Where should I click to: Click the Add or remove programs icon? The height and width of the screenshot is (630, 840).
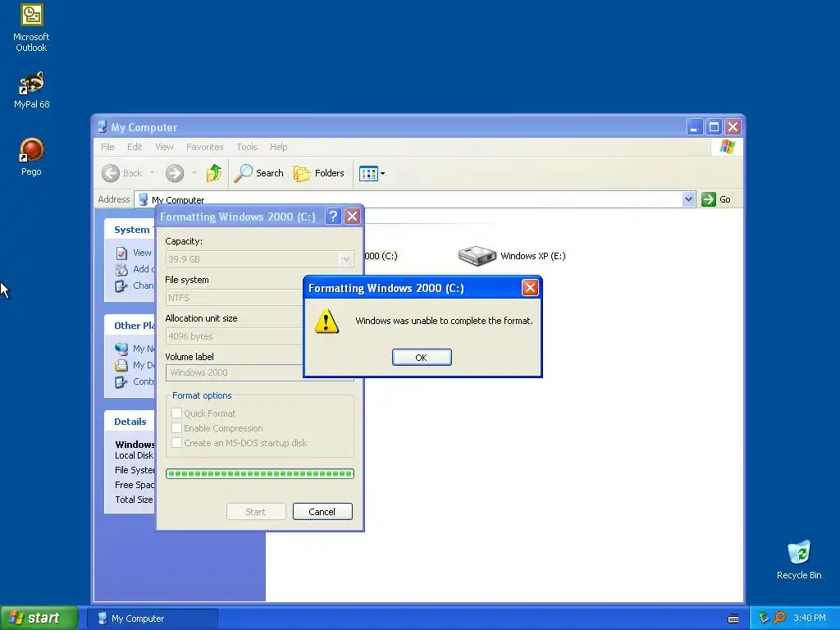(121, 269)
